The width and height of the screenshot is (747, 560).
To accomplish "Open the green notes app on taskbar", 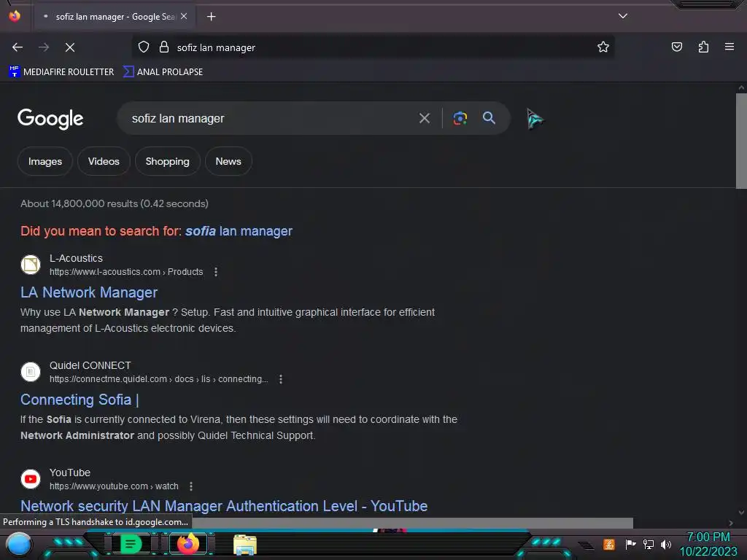I will coord(131,544).
